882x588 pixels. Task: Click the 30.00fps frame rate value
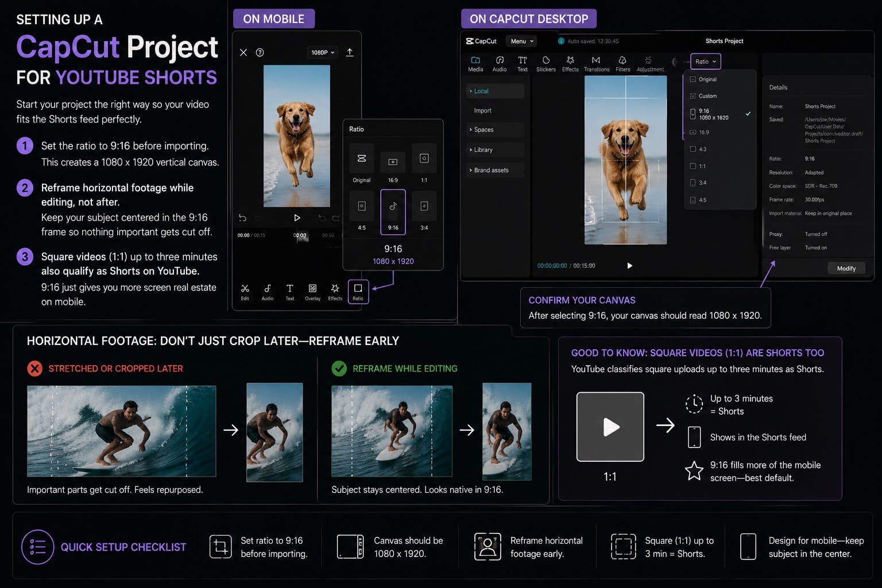pyautogui.click(x=814, y=200)
